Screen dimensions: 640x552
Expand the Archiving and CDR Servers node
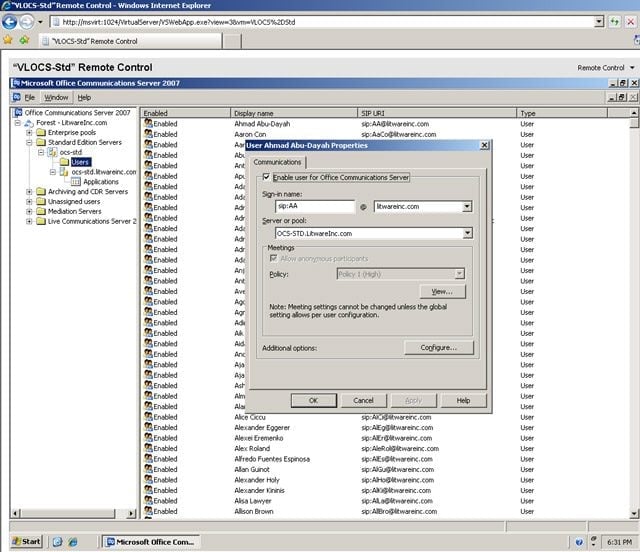[29, 191]
